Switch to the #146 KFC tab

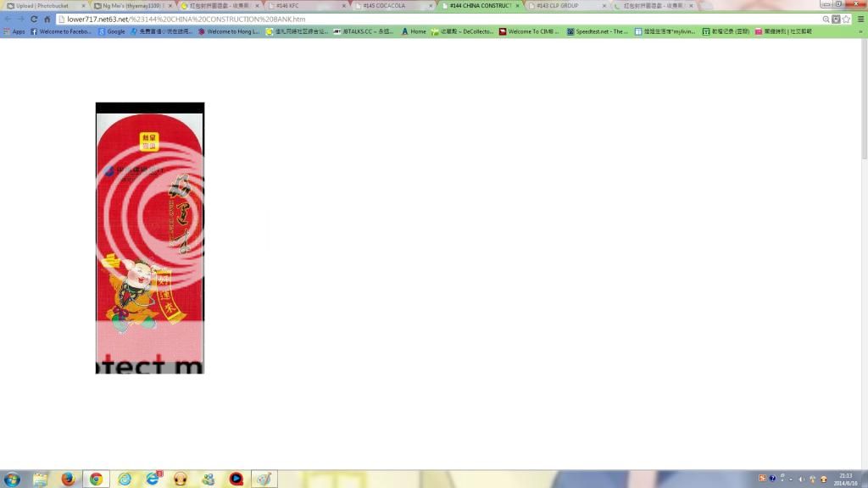[x=303, y=6]
